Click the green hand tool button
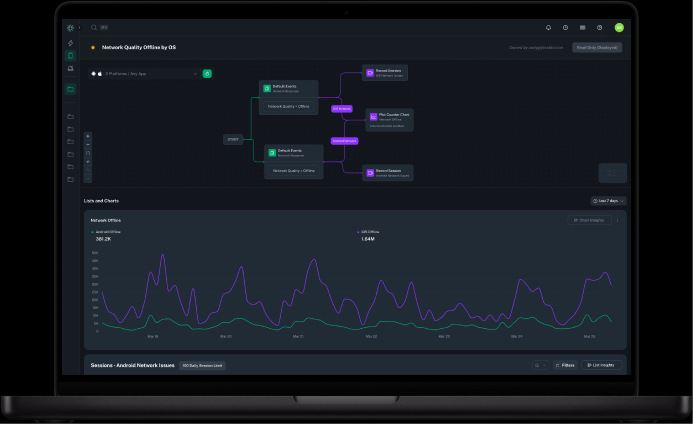 pyautogui.click(x=207, y=73)
